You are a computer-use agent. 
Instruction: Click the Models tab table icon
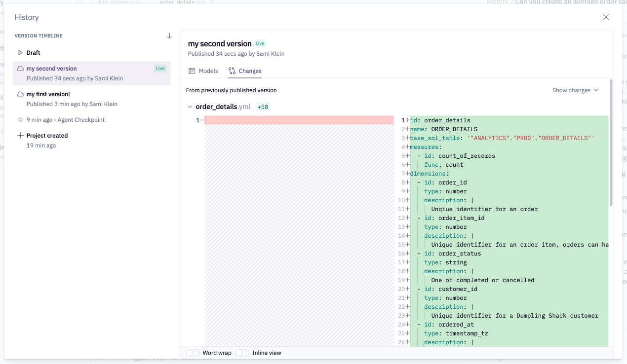click(x=192, y=71)
